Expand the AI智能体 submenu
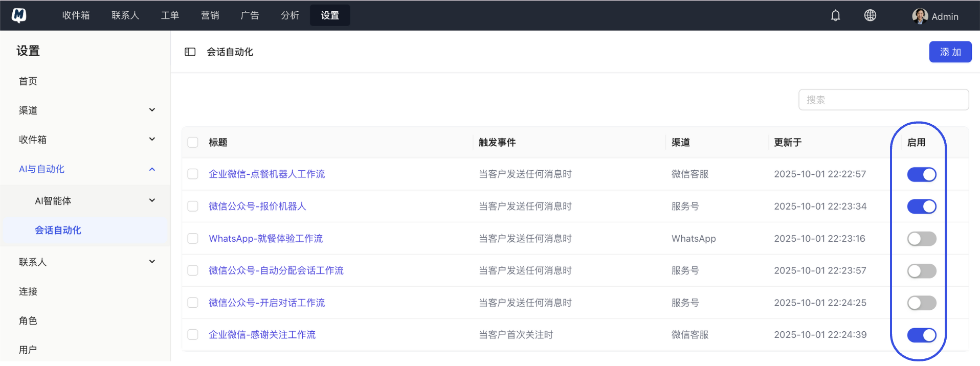 [152, 201]
